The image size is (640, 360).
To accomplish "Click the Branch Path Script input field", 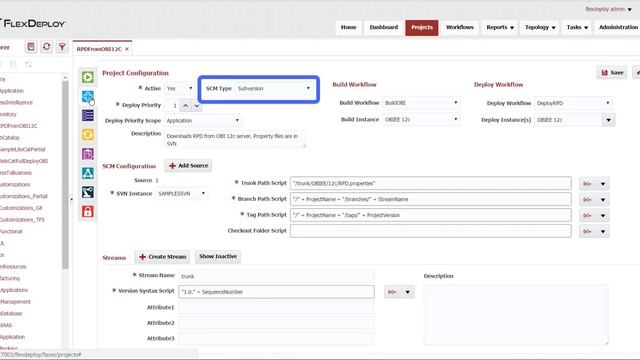I will click(x=431, y=199).
